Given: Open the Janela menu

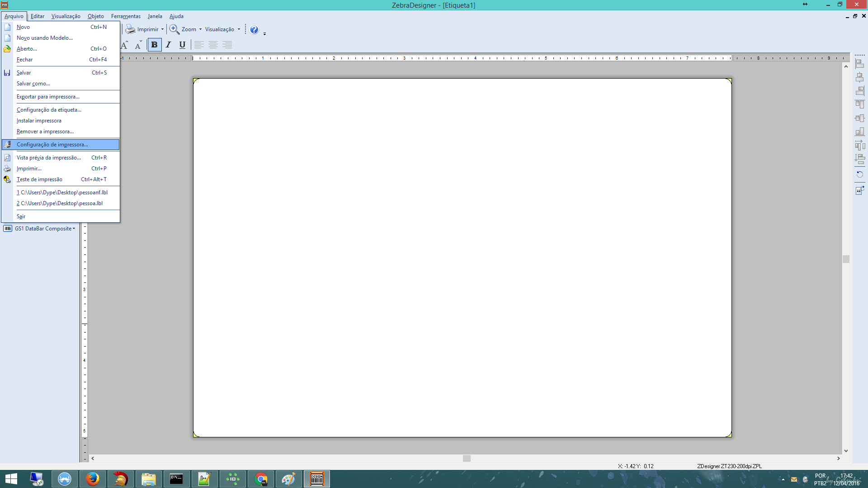Looking at the screenshot, I should coord(155,16).
